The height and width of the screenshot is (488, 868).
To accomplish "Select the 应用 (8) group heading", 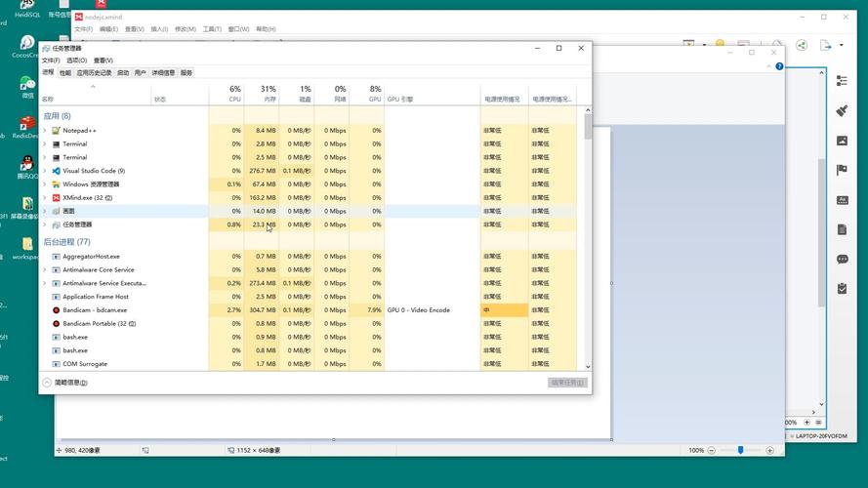I will click(57, 116).
